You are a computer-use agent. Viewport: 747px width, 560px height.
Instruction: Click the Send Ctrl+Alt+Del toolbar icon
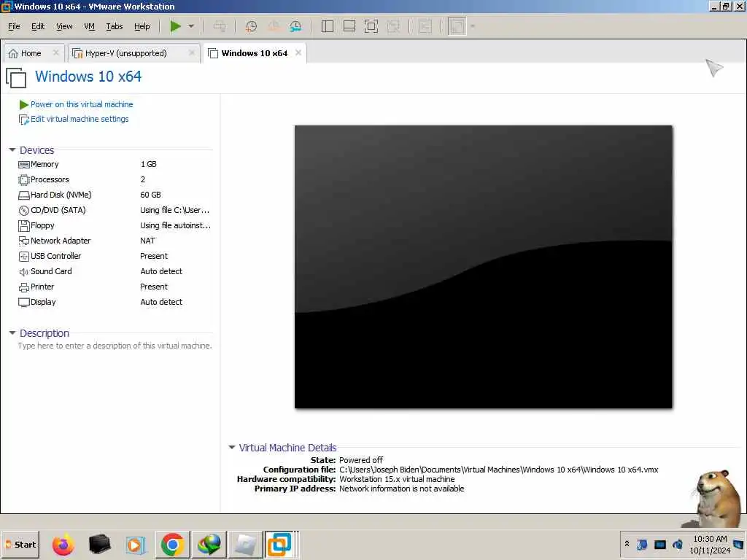click(x=220, y=26)
